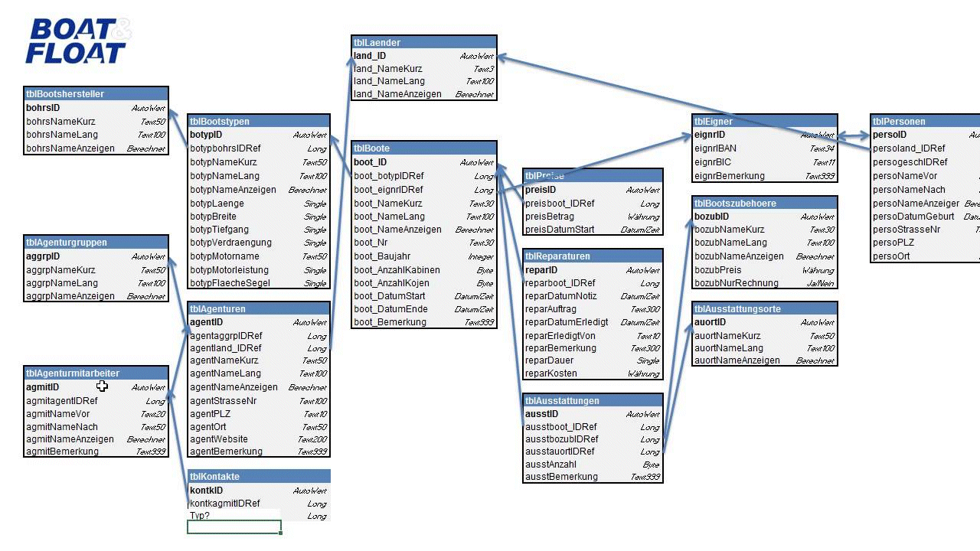980x551 pixels.
Task: Click the Boat & Float logo
Action: 78,41
